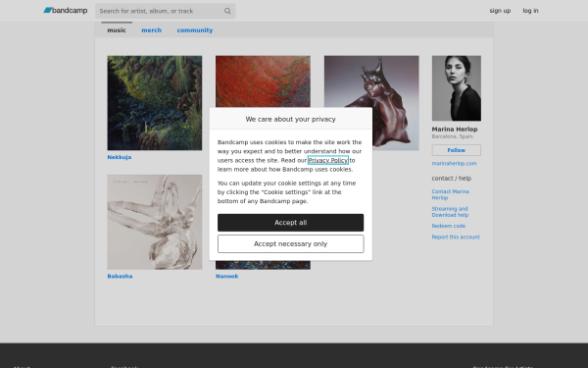Follow Marina Herlop

tap(457, 150)
